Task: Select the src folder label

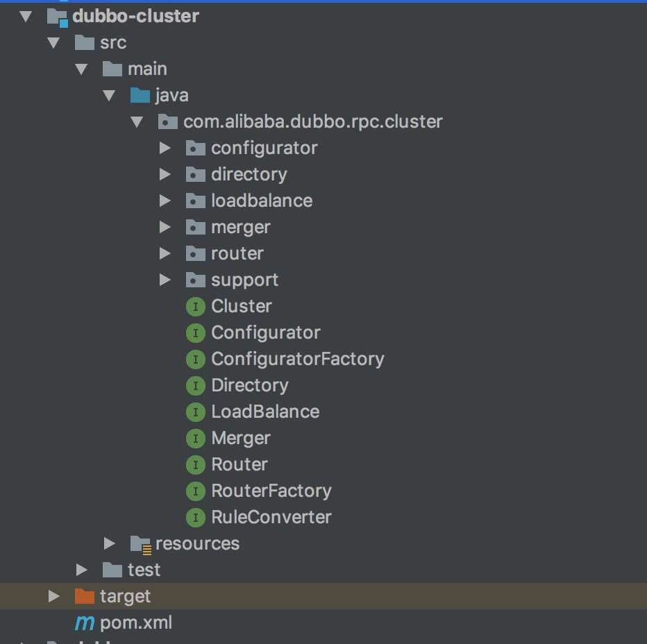Action: pos(112,42)
